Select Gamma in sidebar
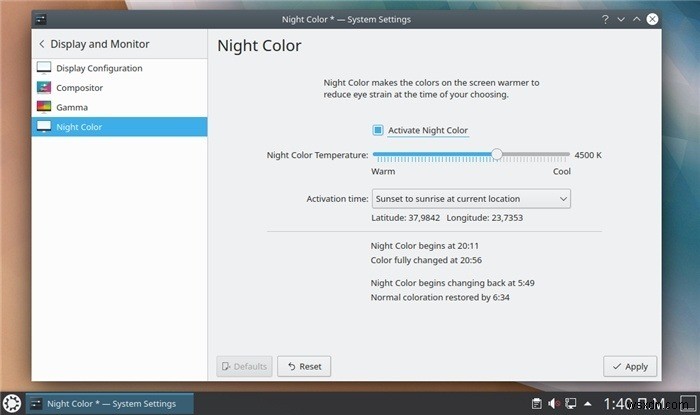700x415 pixels. click(x=119, y=108)
